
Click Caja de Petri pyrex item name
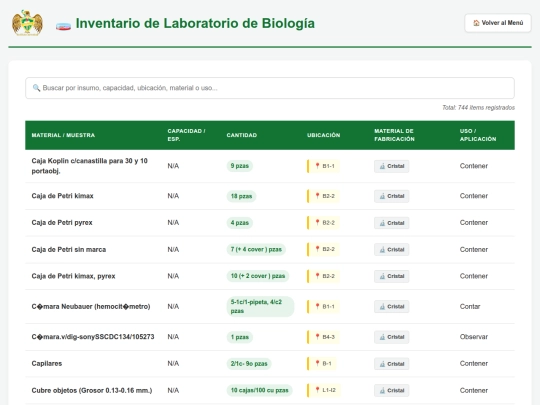pos(62,222)
